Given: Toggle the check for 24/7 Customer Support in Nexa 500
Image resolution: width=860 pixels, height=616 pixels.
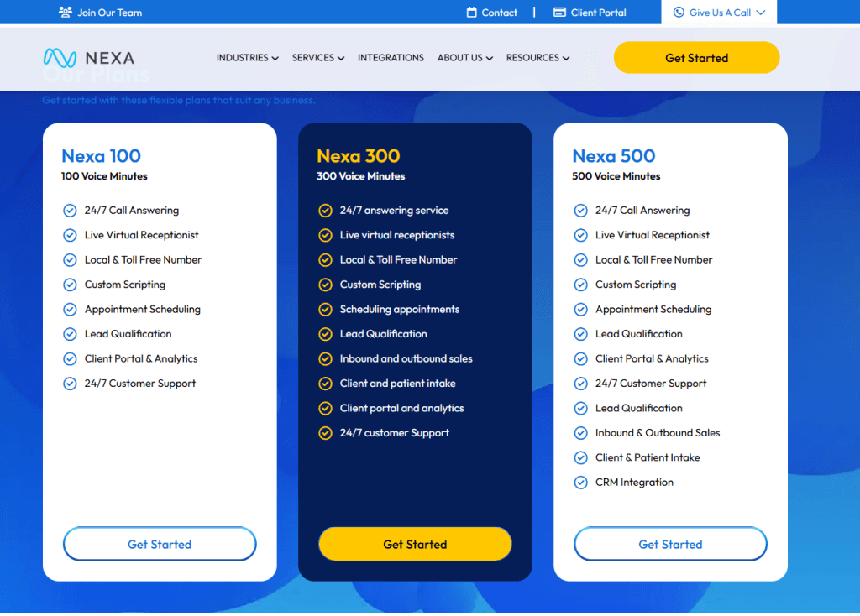Looking at the screenshot, I should [x=580, y=384].
